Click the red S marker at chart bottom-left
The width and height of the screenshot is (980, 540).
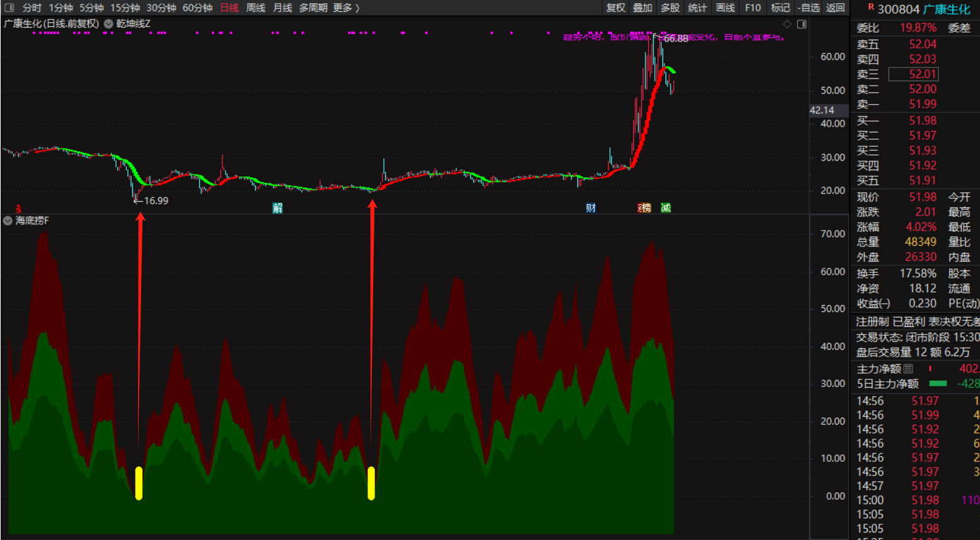(x=19, y=208)
